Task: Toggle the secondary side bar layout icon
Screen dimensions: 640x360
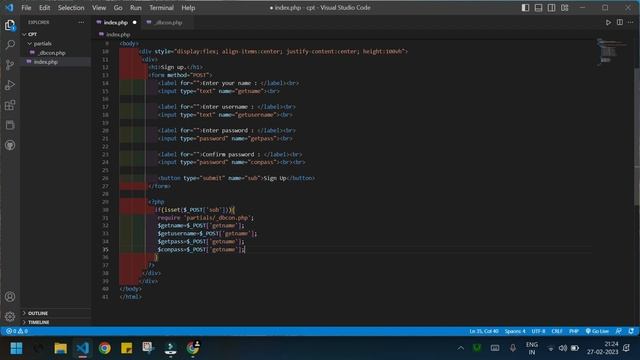Action: 551,8
